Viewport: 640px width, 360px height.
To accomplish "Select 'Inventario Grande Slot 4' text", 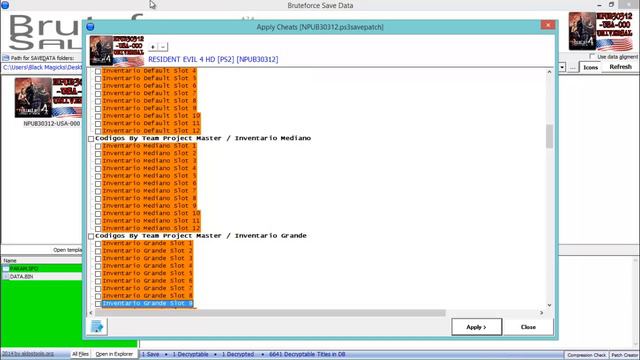I will tap(147, 266).
